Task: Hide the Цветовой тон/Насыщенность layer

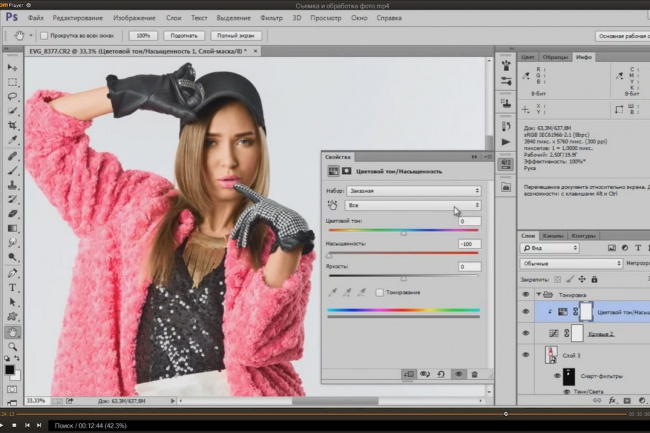Action: 526,312
